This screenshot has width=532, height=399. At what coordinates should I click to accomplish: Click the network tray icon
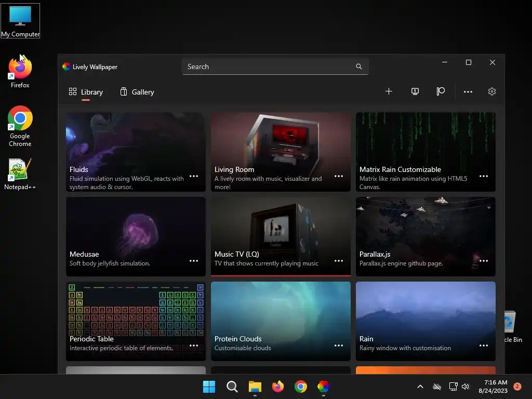point(453,387)
